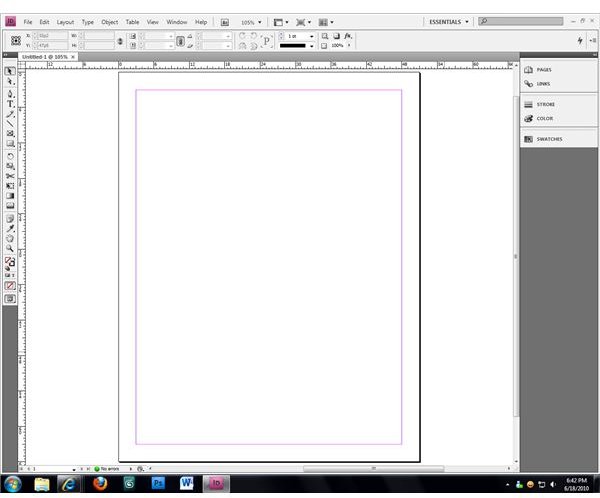Select the Type tool

pos(10,104)
